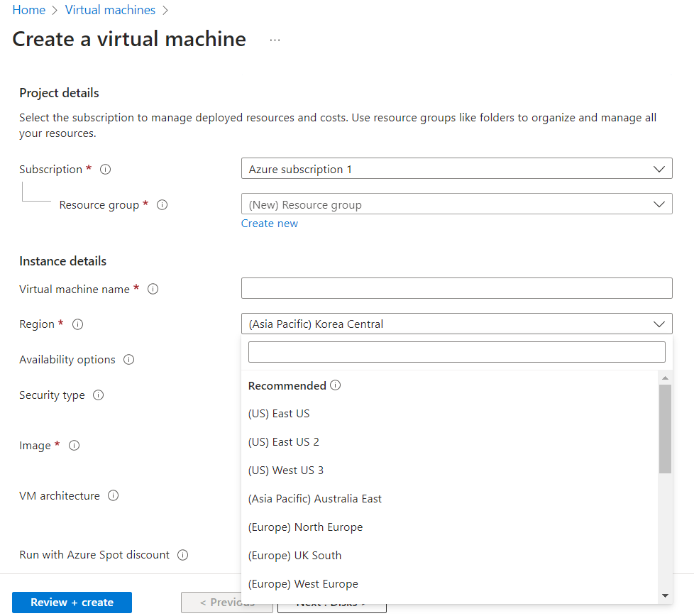The image size is (694, 616).
Task: Select (Europe) West Europe region
Action: 450,583
